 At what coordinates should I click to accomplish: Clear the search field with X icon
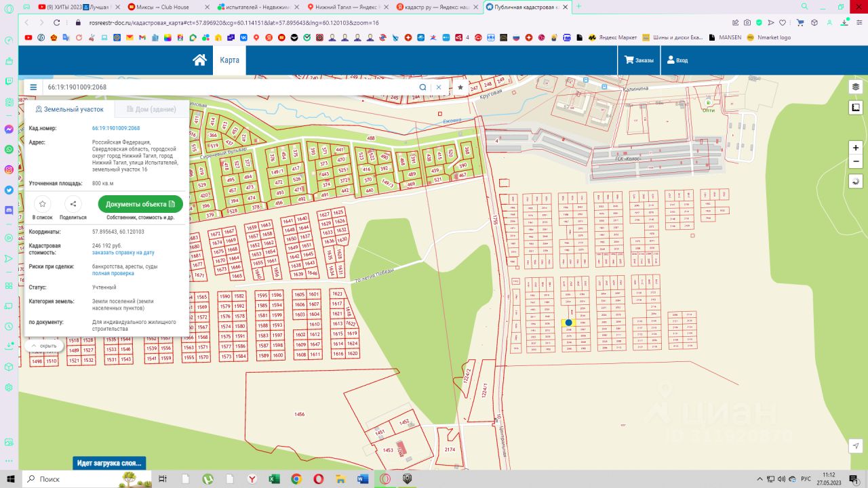[439, 87]
